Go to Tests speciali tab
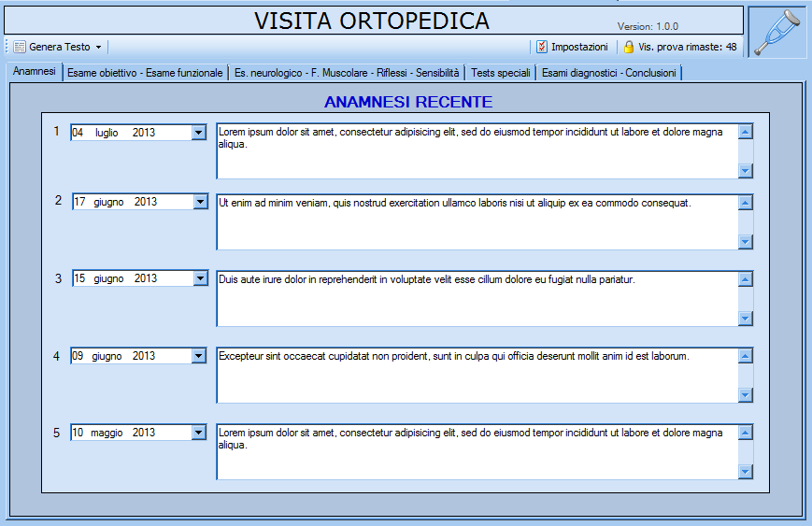 click(500, 73)
